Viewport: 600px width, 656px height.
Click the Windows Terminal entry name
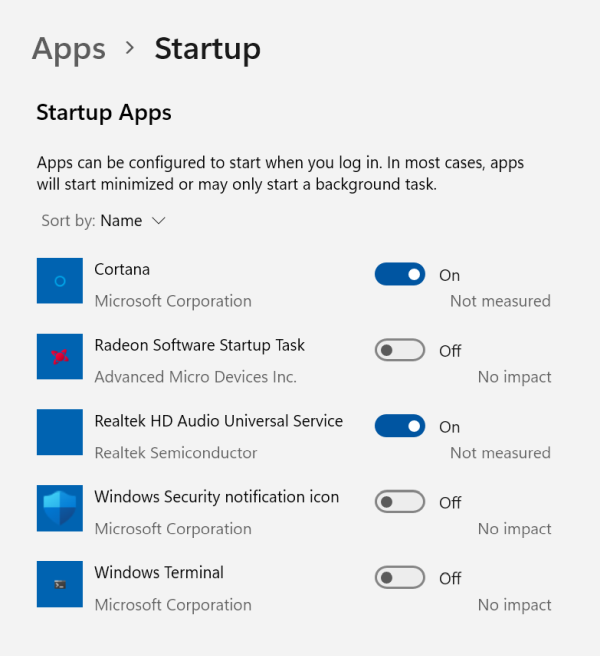point(159,573)
